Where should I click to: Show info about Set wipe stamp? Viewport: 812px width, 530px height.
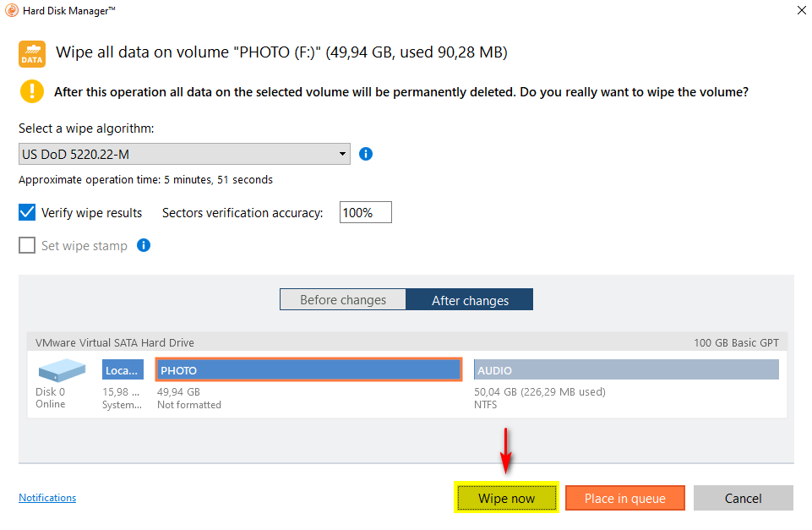[x=144, y=245]
